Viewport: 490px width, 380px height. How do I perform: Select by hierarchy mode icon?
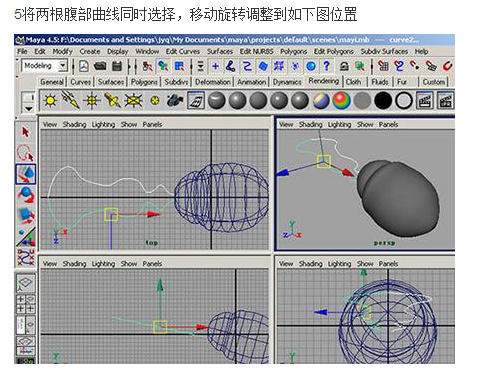pyautogui.click(x=147, y=66)
